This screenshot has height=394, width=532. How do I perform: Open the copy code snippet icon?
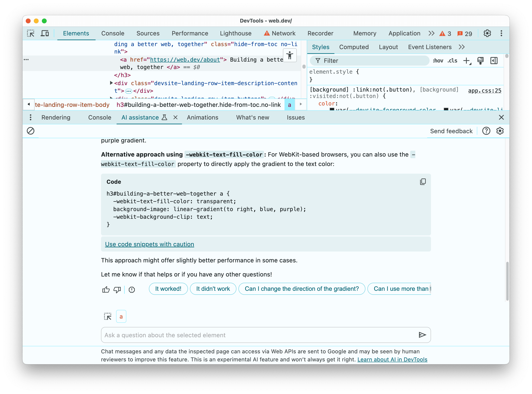pos(423,181)
